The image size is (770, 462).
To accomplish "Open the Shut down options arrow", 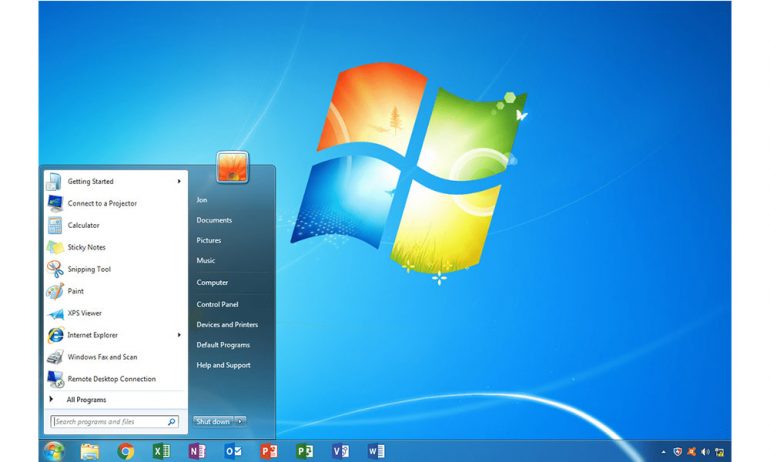I will (240, 421).
